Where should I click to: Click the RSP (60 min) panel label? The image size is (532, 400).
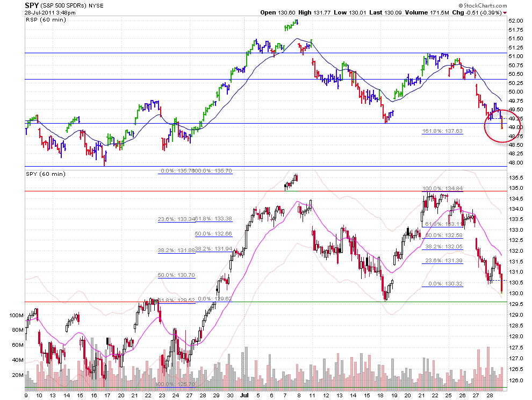(46, 20)
